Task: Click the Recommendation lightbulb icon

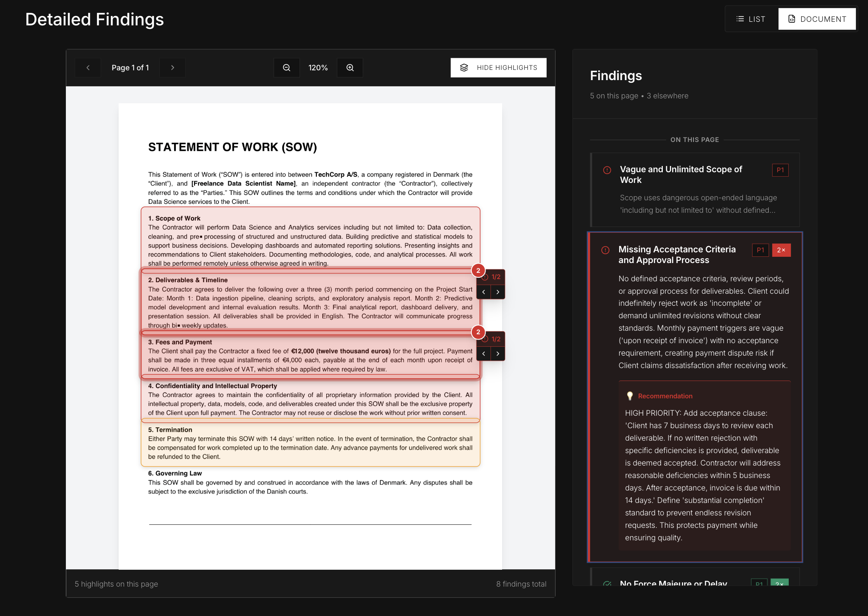Action: coord(630,396)
